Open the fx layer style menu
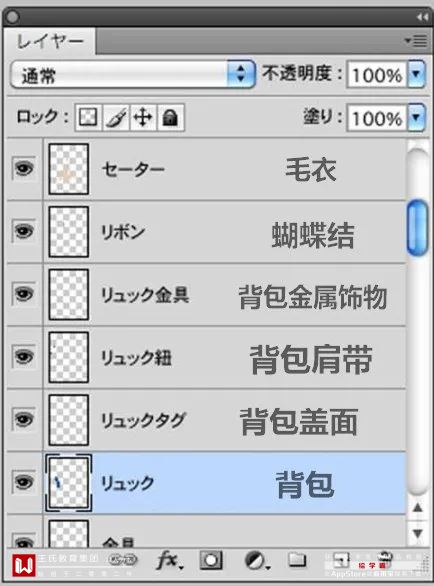The height and width of the screenshot is (586, 434). pyautogui.click(x=169, y=561)
